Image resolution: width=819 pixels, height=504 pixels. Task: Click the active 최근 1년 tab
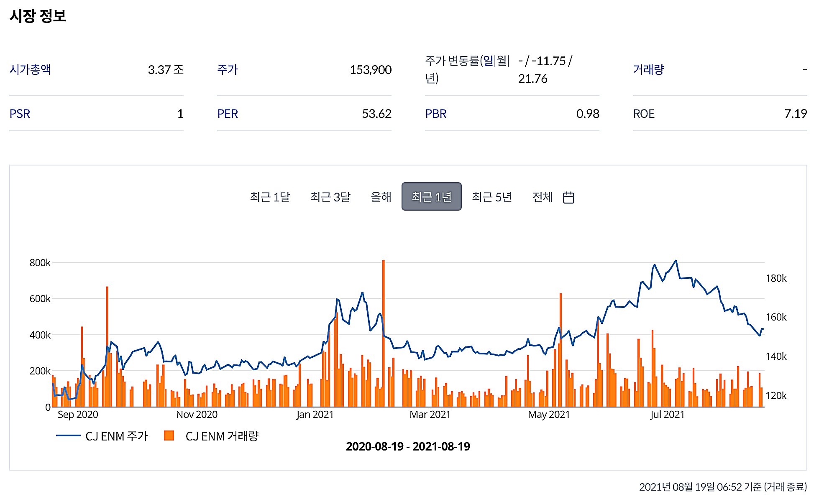point(431,197)
